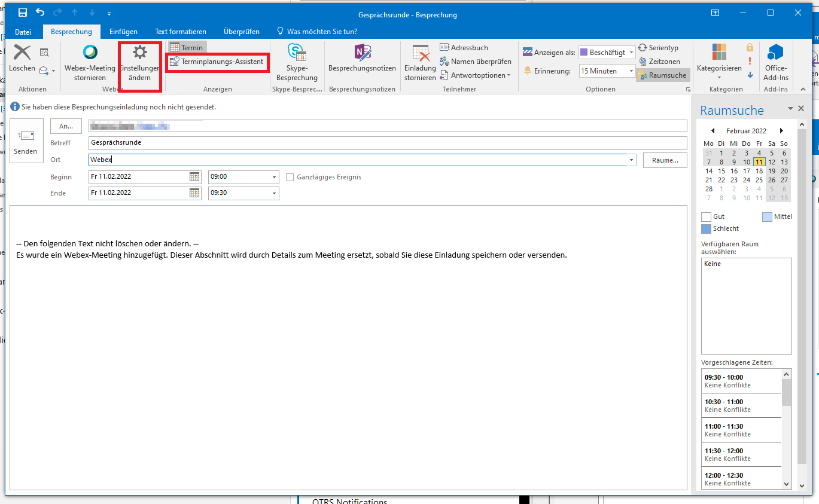Open the Beginn date picker calendar

coord(194,177)
